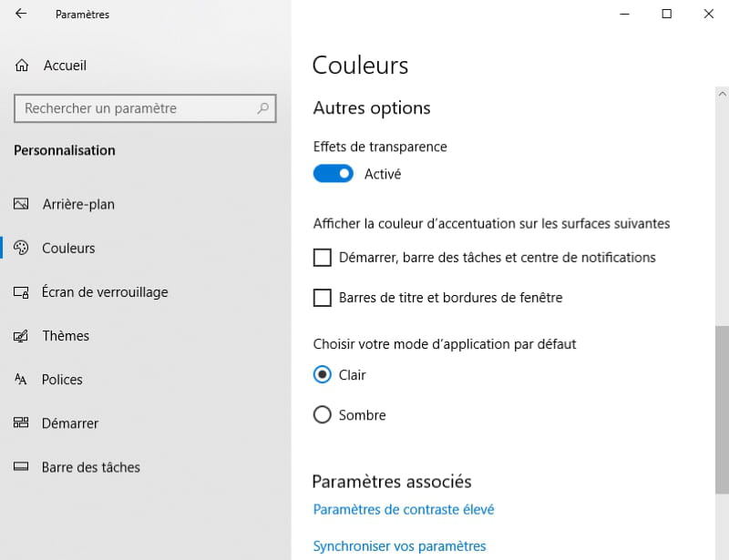This screenshot has width=729, height=560.
Task: Check Démarrer, barre des tâches et centre de notifications
Action: click(323, 258)
